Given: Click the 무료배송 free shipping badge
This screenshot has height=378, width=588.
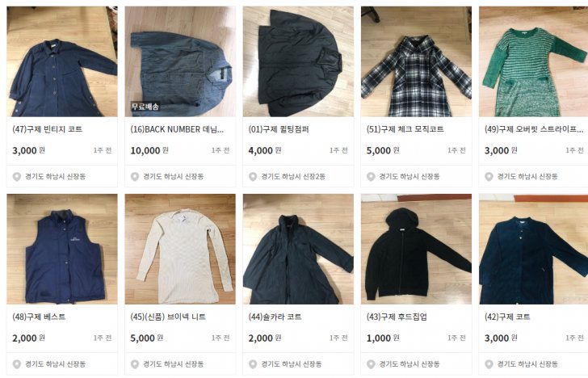Looking at the screenshot, I should pos(145,107).
